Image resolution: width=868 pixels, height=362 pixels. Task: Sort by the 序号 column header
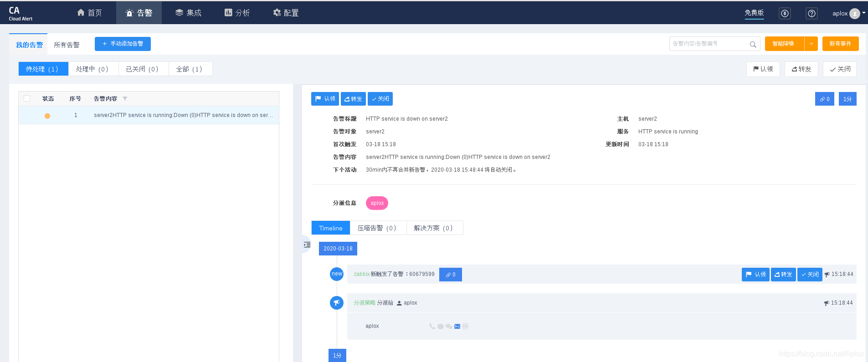[x=75, y=99]
